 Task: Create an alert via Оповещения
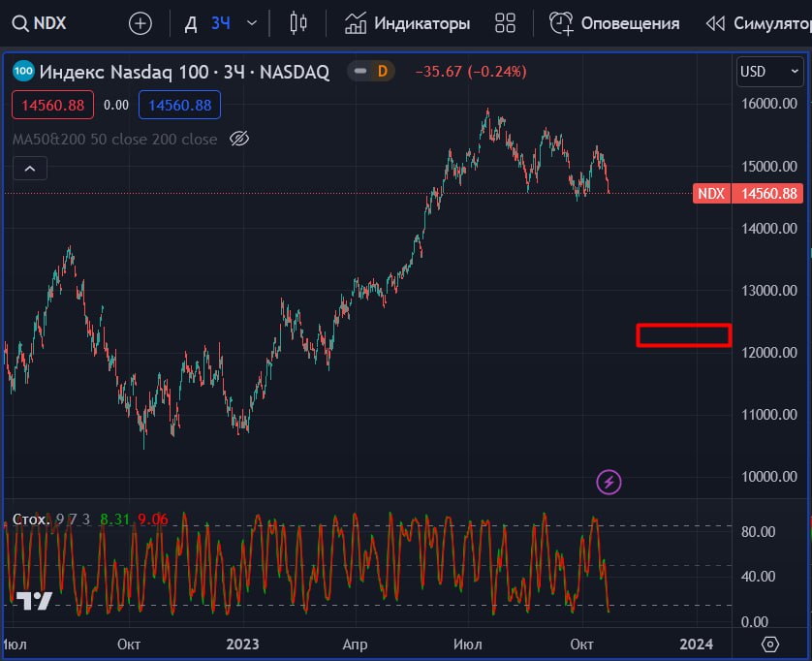tap(614, 23)
